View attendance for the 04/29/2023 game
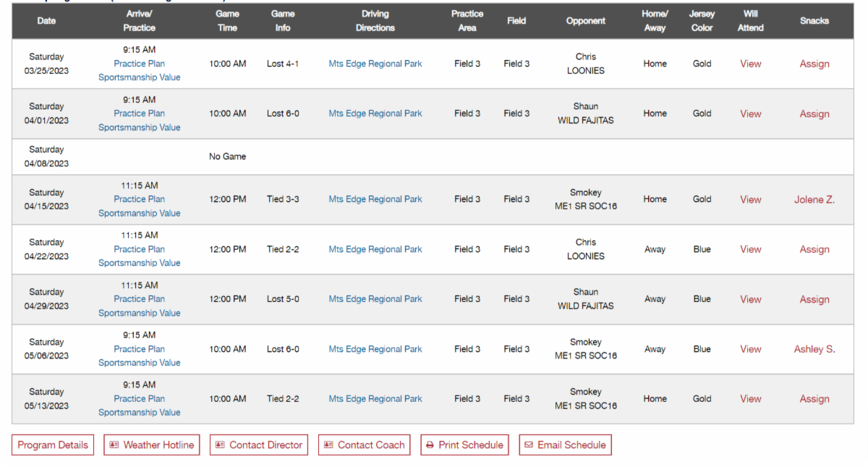Viewport: 868px width, 467px height. pos(750,299)
